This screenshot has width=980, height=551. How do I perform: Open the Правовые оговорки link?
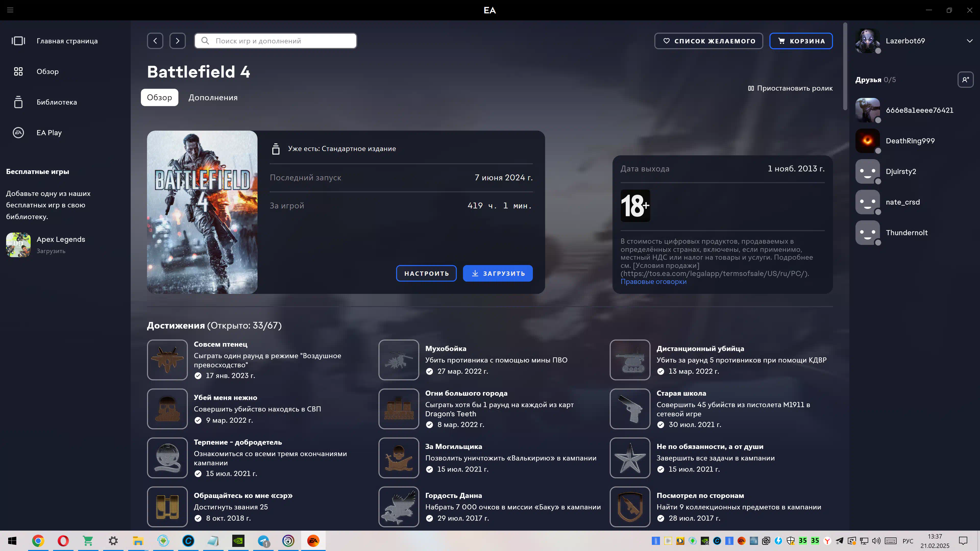pyautogui.click(x=654, y=282)
